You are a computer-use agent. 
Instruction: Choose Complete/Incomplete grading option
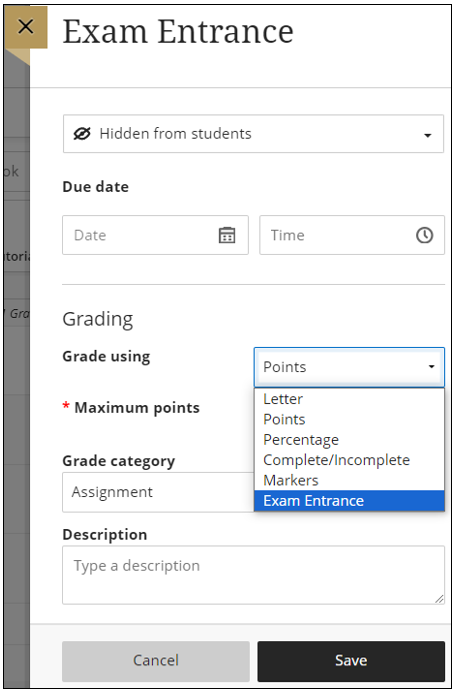(x=349, y=460)
